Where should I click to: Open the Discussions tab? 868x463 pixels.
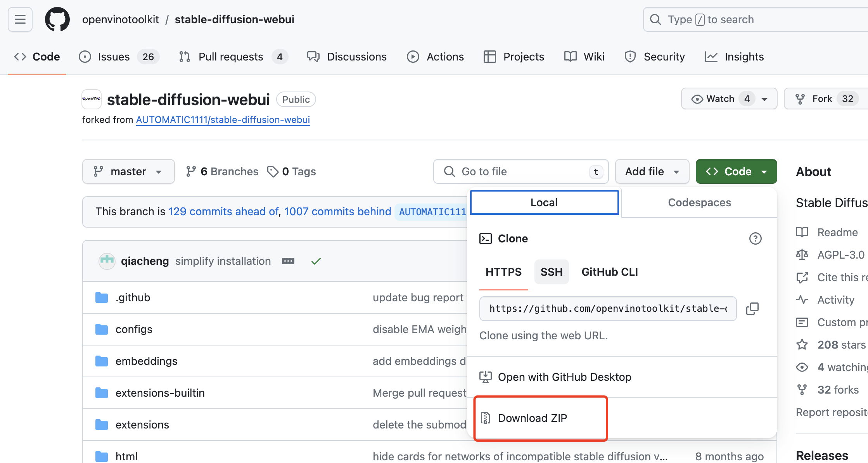(x=347, y=57)
